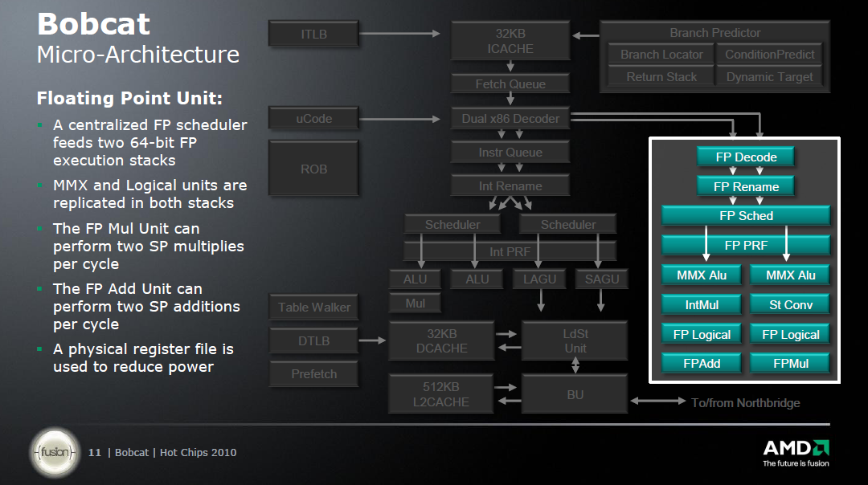The height and width of the screenshot is (485, 868).
Task: Select the St Conv unit block
Action: click(x=790, y=305)
